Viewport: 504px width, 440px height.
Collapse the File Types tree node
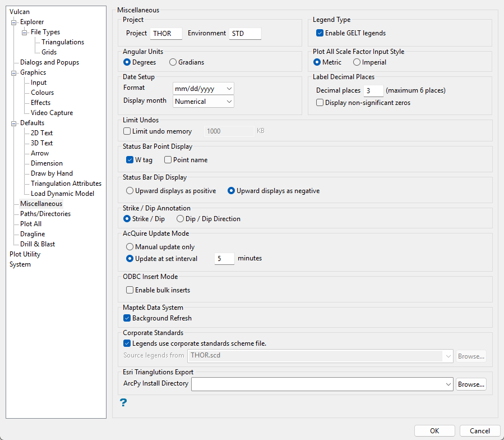[24, 32]
